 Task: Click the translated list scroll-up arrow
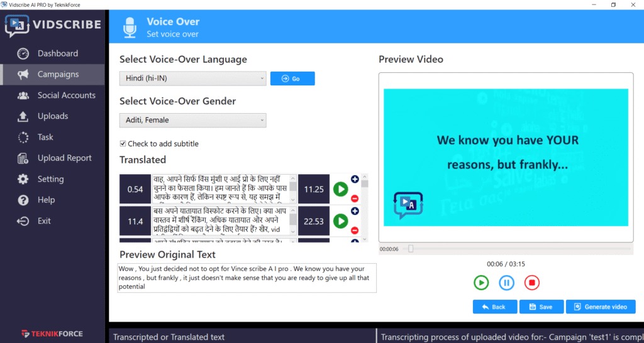(365, 177)
